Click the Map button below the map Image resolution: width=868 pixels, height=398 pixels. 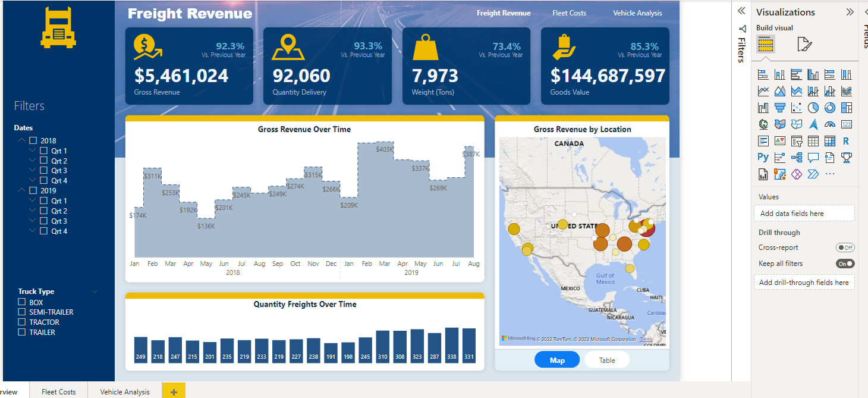[557, 359]
